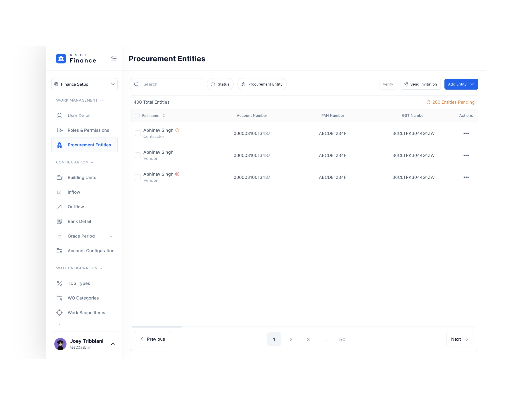Screen dimensions: 532x405
Task: Collapse the sidebar using the menu-fold icon
Action: tap(114, 58)
